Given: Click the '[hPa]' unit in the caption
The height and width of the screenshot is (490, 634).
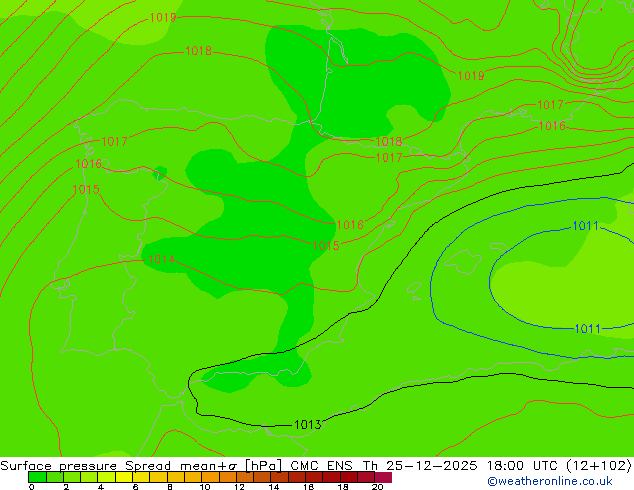Looking at the screenshot, I should [263, 466].
